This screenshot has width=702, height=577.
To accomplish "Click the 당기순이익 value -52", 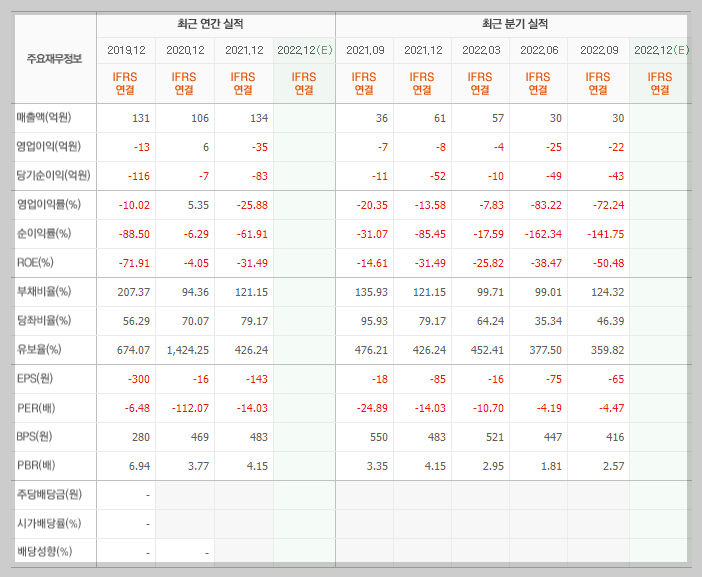I will (438, 176).
